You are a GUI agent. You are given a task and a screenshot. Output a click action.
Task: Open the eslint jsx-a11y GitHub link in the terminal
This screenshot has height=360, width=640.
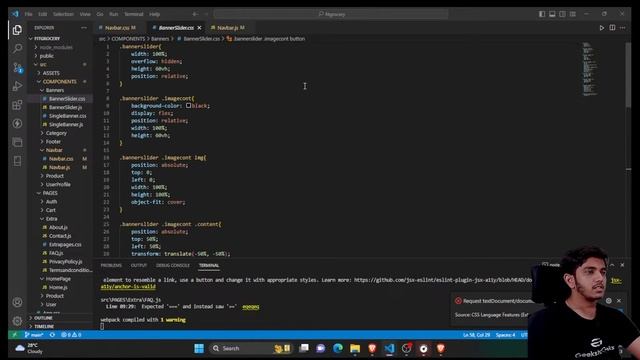442,280
